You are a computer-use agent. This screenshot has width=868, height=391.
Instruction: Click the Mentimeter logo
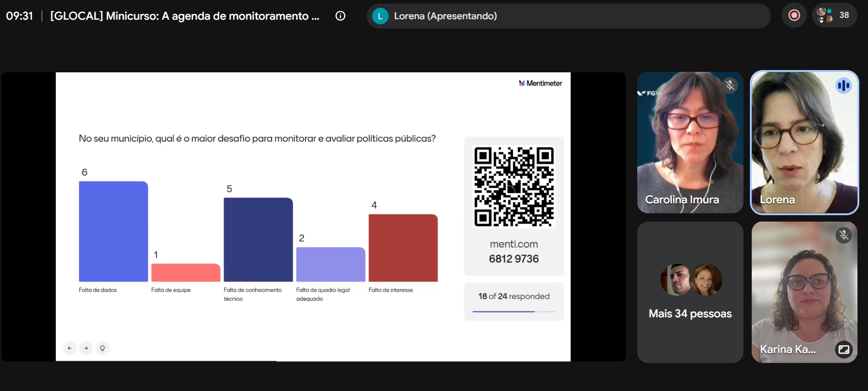point(540,83)
